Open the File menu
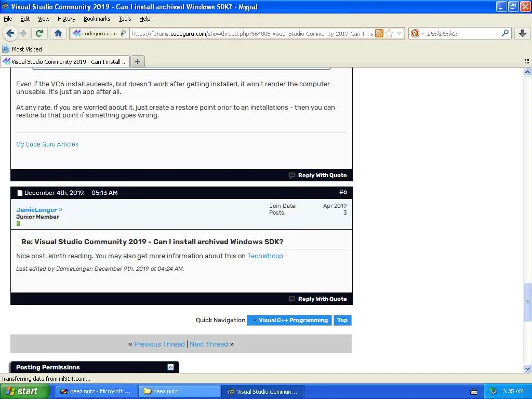Viewport: 532px width, 399px height. 8,19
